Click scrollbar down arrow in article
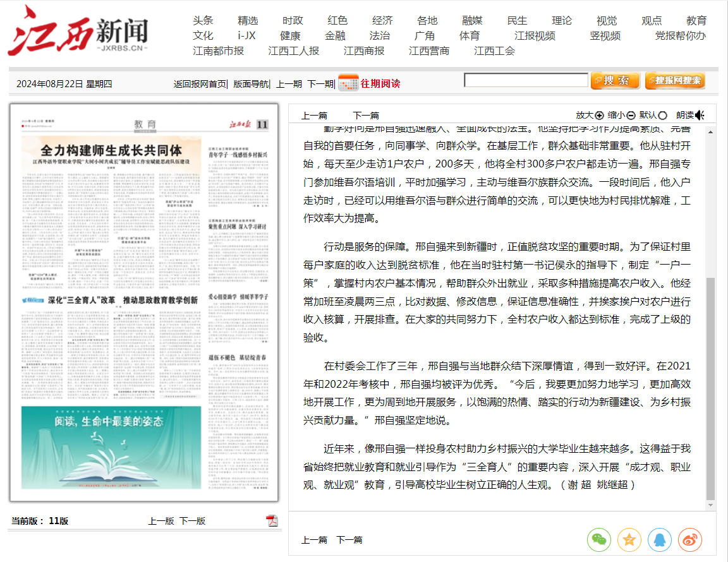 (x=710, y=505)
